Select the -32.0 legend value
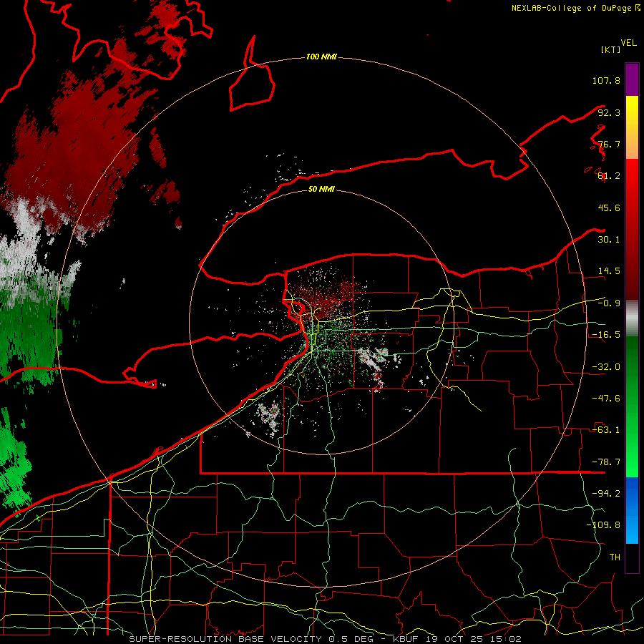The width and height of the screenshot is (644, 644). [x=606, y=367]
